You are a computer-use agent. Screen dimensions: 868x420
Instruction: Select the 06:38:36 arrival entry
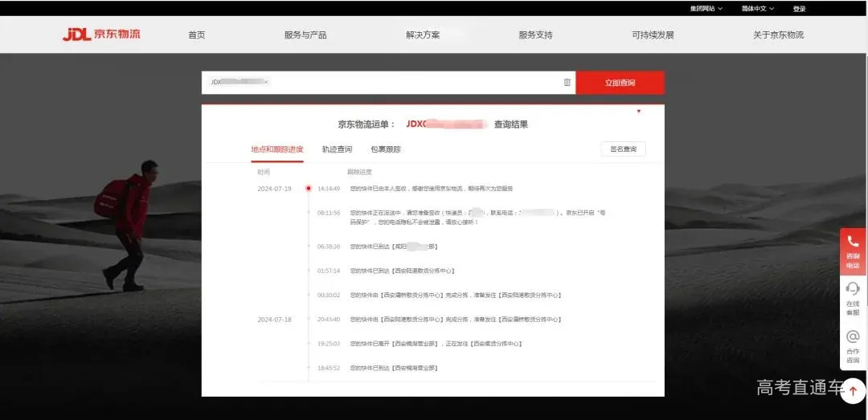click(x=394, y=247)
